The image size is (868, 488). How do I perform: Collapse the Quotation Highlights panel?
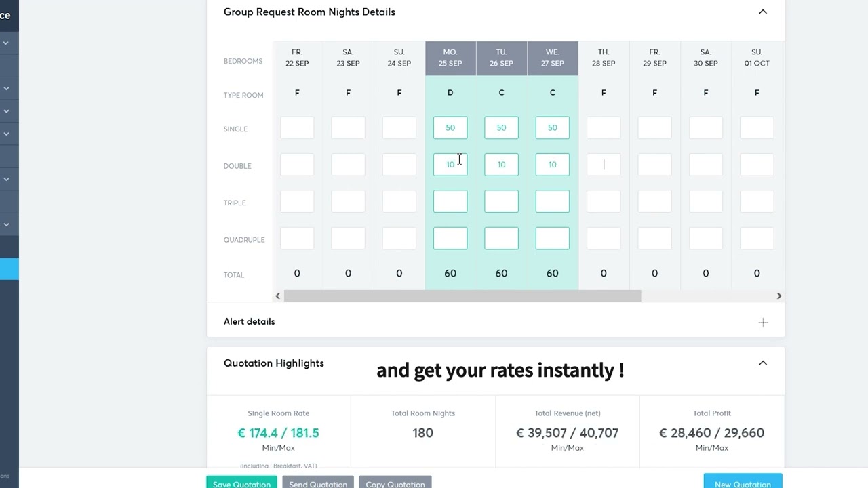763,363
